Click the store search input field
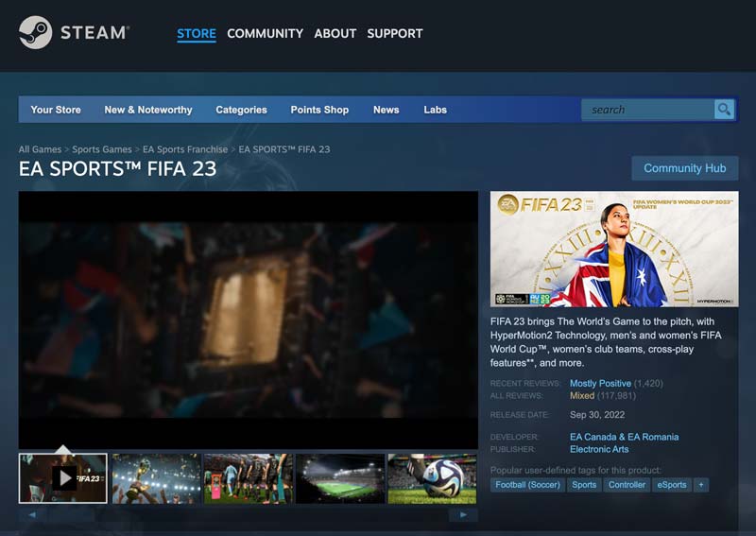 pos(647,110)
